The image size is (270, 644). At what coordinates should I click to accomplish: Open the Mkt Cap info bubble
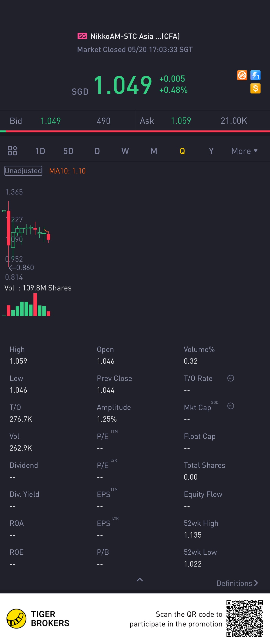(230, 406)
